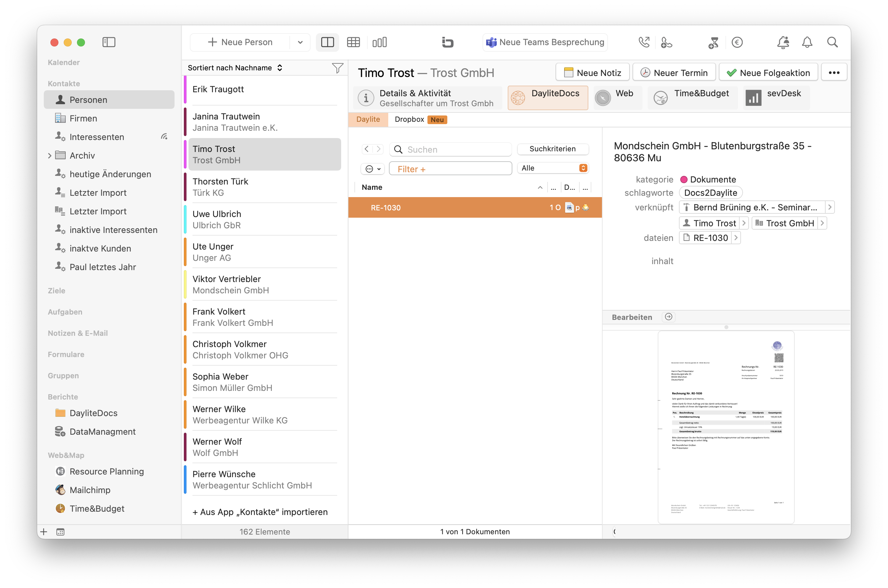The width and height of the screenshot is (888, 588).
Task: Open DayliteDocs under Berichte
Action: pos(109,413)
